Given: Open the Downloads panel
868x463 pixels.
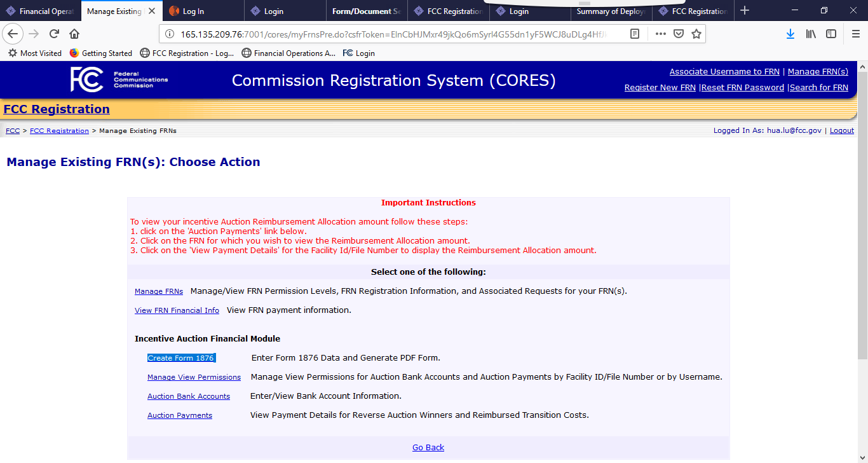Looking at the screenshot, I should pos(790,34).
